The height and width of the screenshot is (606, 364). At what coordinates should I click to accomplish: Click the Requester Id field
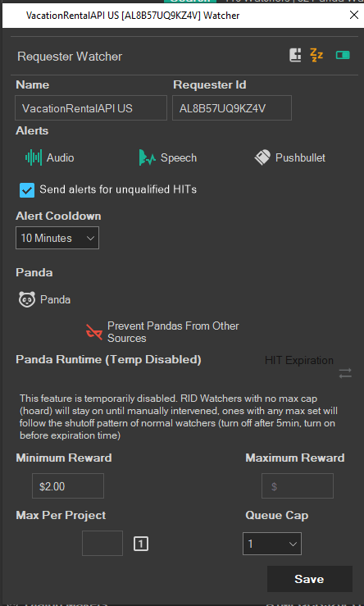click(x=232, y=107)
